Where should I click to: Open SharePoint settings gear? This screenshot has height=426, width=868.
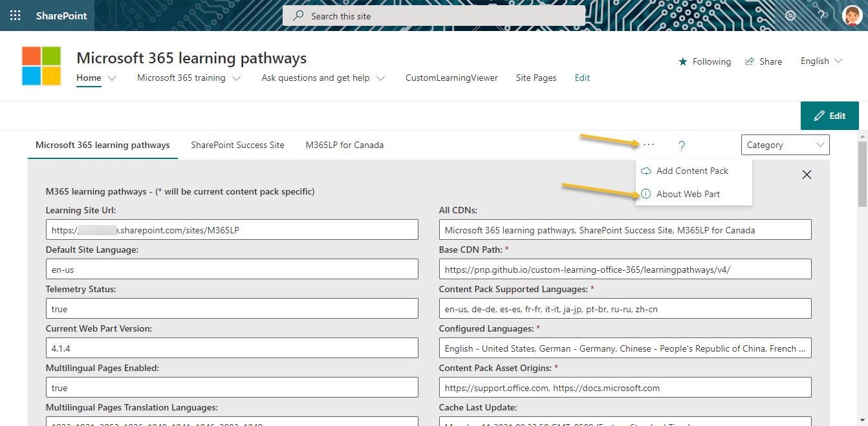(790, 15)
